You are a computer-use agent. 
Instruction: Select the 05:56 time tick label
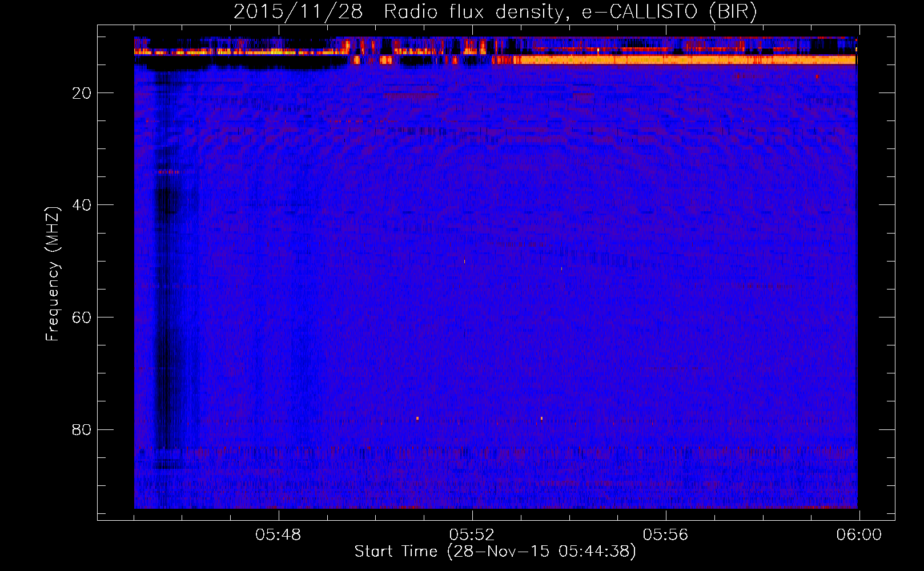pos(666,535)
